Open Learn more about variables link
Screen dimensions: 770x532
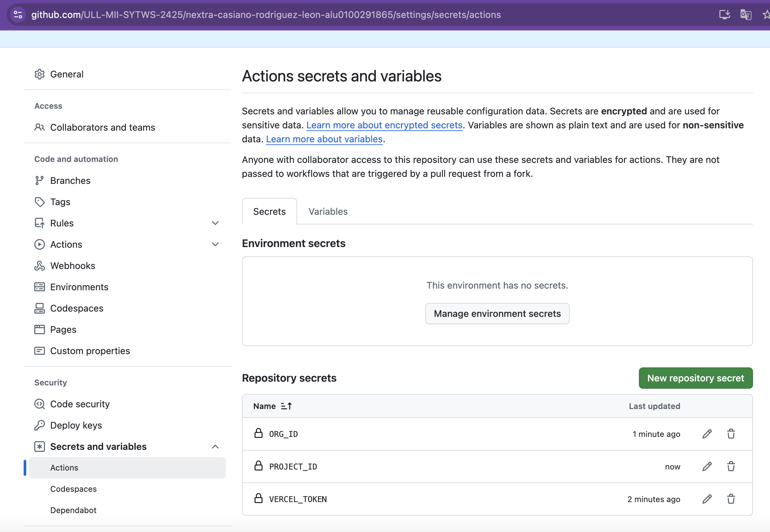click(324, 139)
